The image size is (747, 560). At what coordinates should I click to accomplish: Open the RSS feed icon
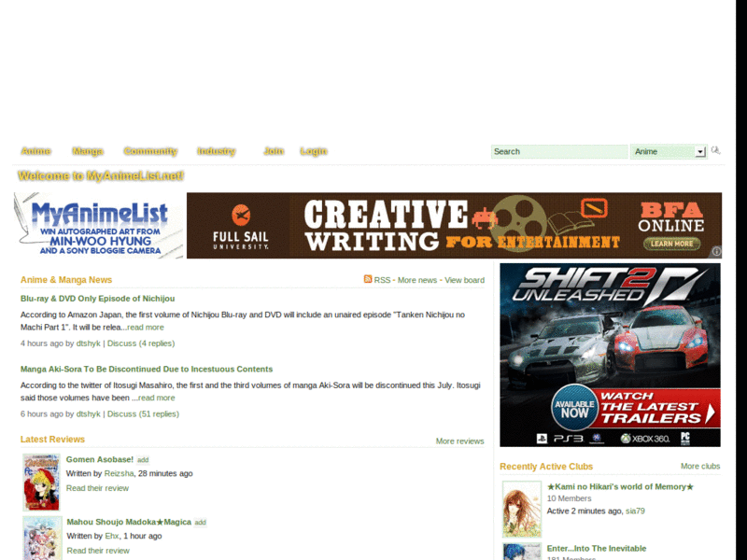point(368,279)
